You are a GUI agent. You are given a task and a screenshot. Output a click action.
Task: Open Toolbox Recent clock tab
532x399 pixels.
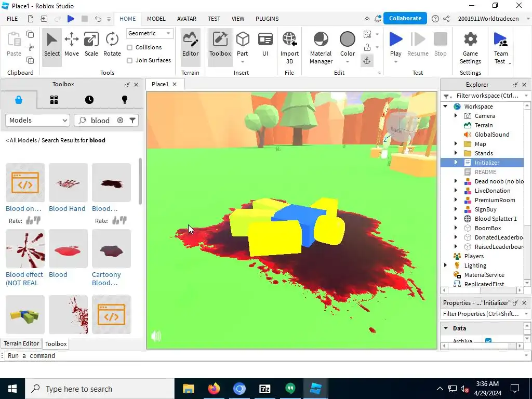89,100
